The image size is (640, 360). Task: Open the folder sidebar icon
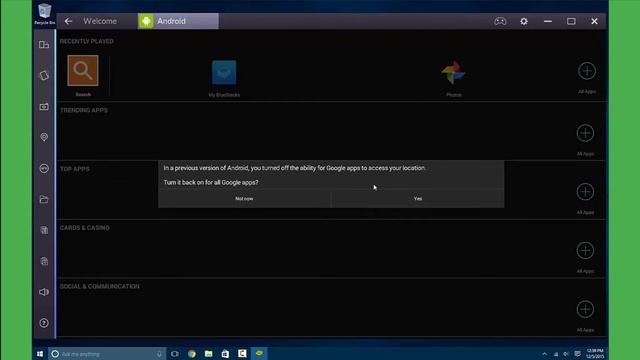click(44, 199)
